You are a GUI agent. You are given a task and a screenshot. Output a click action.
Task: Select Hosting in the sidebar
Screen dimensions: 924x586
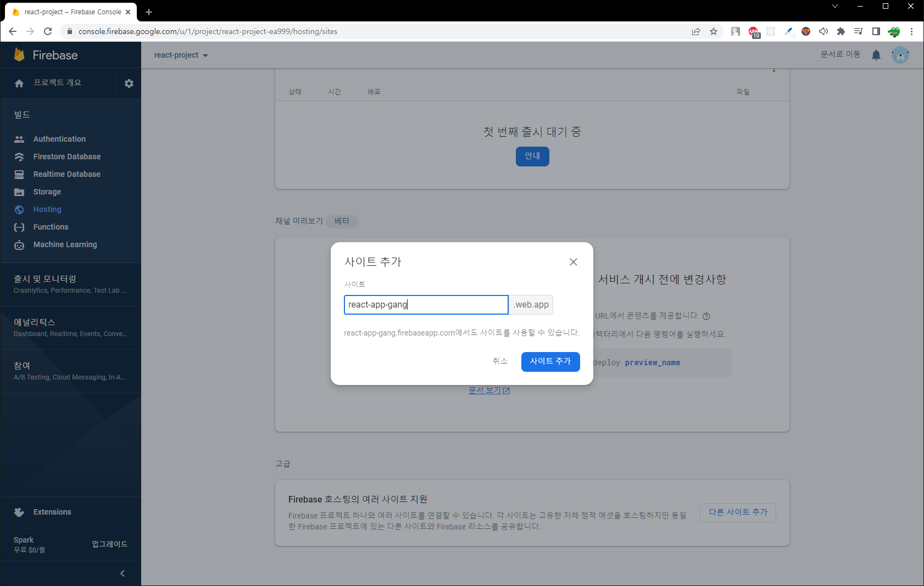pos(47,209)
